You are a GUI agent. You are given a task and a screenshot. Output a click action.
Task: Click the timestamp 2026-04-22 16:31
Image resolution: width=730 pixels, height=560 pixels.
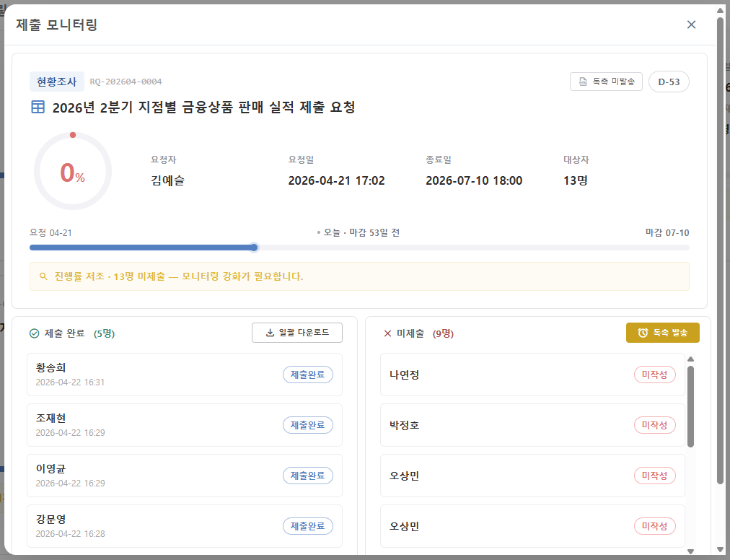click(70, 382)
